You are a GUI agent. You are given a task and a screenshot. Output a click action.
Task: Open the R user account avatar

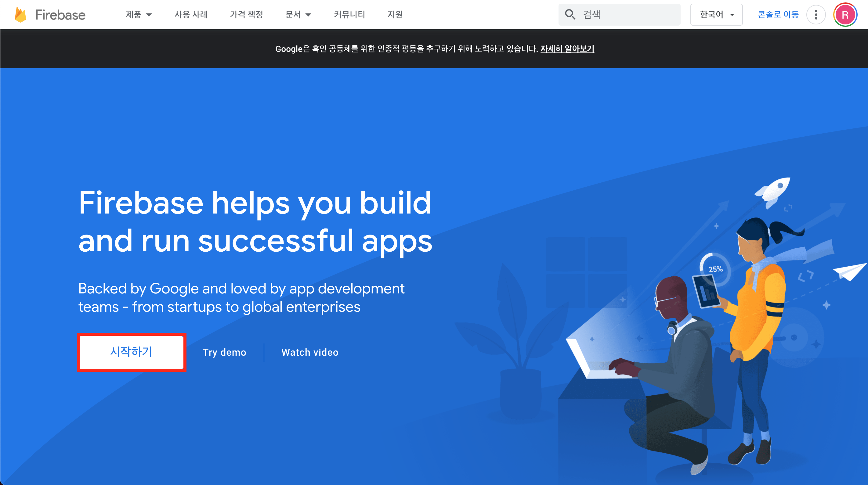coord(845,14)
